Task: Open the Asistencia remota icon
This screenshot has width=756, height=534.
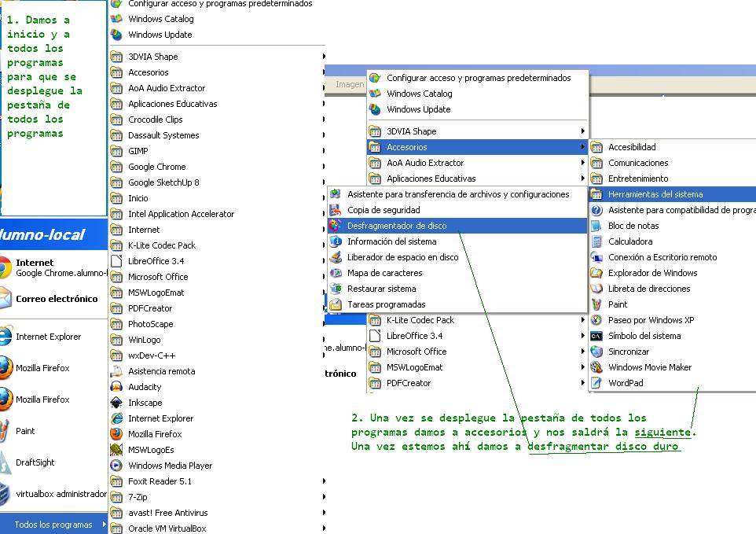Action: 116,371
